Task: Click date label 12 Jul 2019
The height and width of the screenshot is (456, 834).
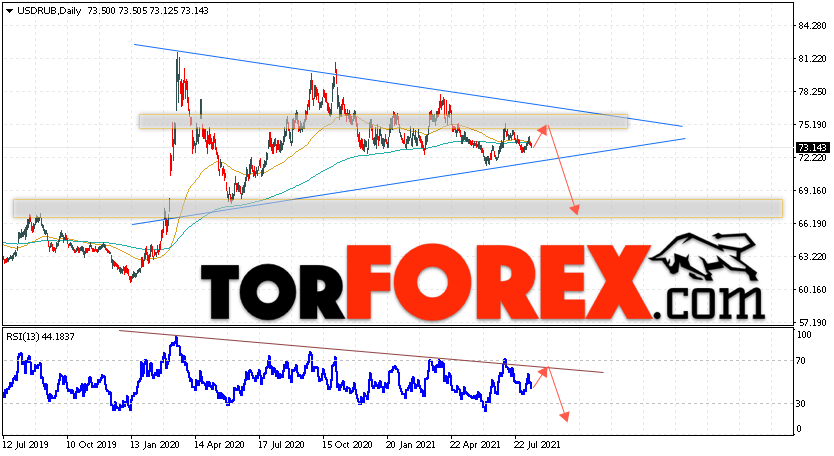Action: click(26, 444)
